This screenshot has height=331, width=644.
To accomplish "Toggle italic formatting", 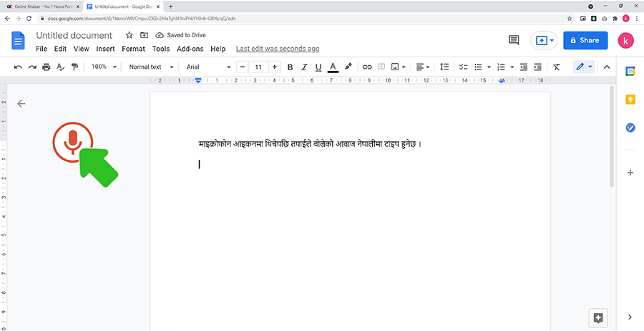I will tap(304, 67).
